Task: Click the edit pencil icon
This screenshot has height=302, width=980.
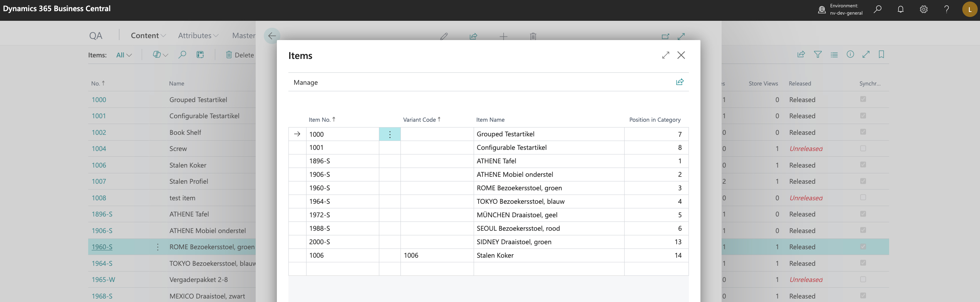Action: click(444, 36)
